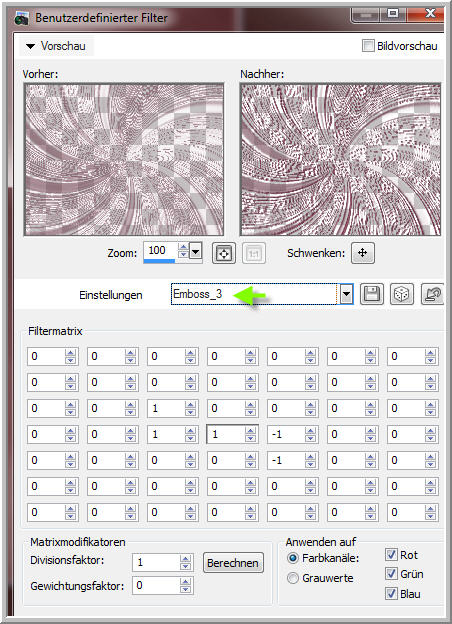This screenshot has width=452, height=624.
Task: Click the Zoom slider bar under 100
Action: [x=159, y=261]
